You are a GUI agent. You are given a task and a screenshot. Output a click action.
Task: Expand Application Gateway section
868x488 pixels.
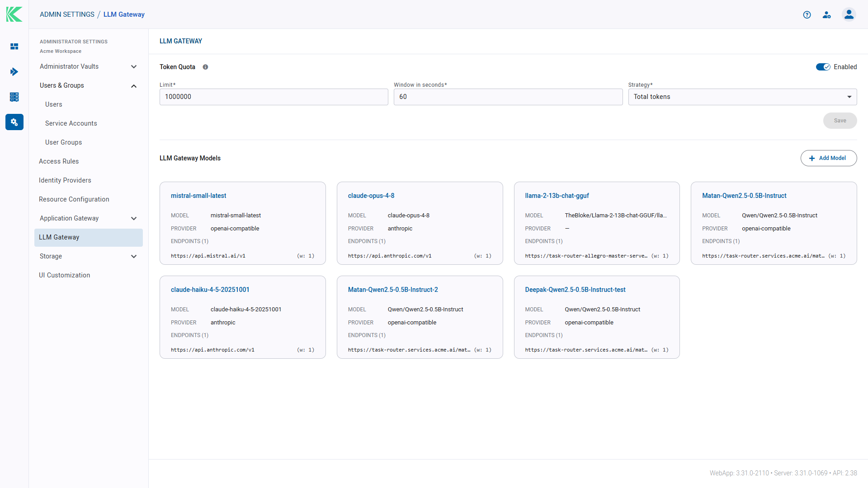coord(89,218)
